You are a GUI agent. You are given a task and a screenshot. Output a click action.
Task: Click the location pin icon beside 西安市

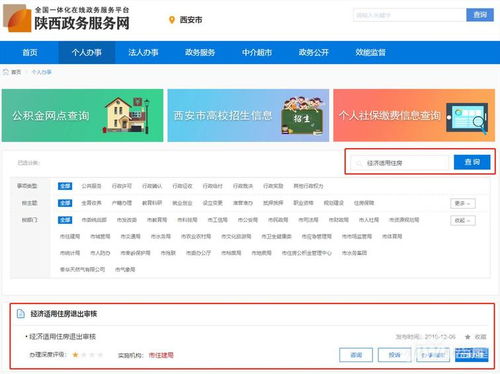(x=172, y=20)
